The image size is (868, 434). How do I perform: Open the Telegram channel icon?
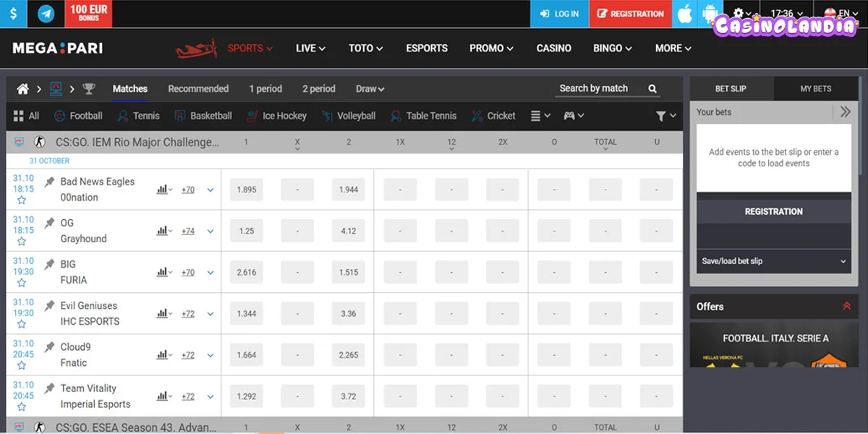click(x=46, y=14)
